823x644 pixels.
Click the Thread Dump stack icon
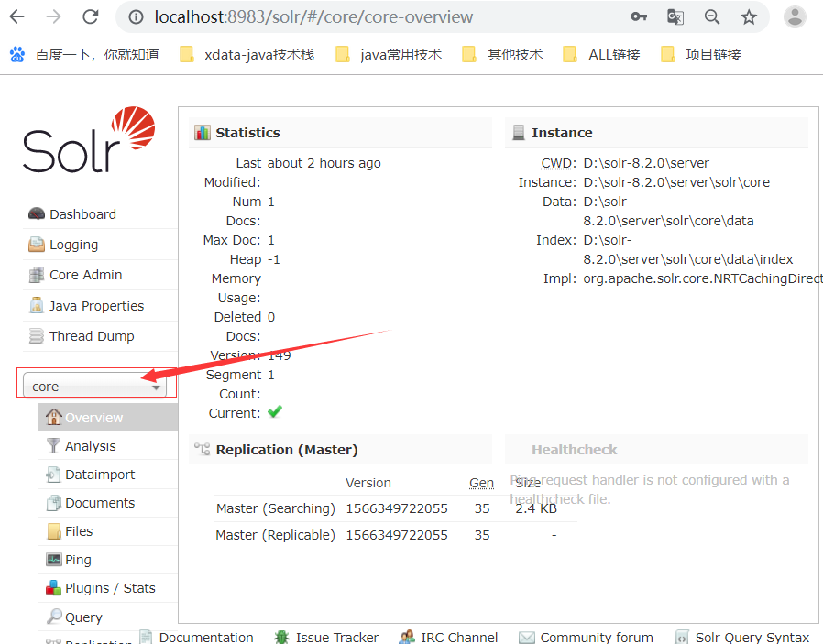pyautogui.click(x=37, y=335)
